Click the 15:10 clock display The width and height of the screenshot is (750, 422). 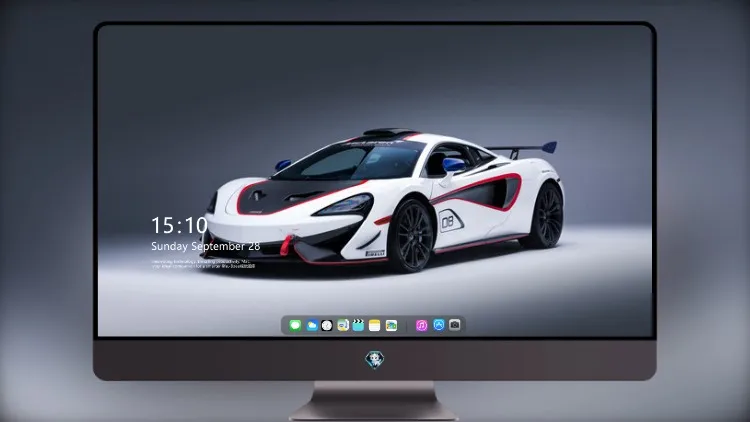pos(179,225)
